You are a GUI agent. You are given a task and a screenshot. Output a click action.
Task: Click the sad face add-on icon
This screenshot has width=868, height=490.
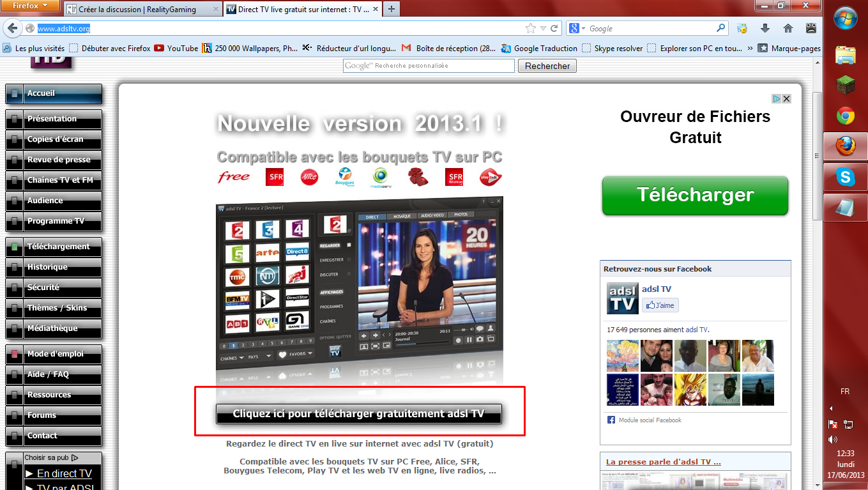(811, 29)
